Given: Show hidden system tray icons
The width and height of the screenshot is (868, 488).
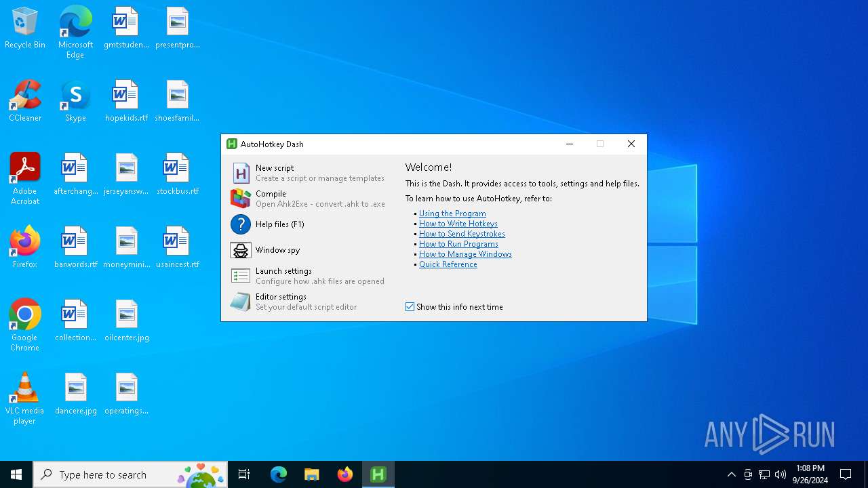Looking at the screenshot, I should 731,474.
